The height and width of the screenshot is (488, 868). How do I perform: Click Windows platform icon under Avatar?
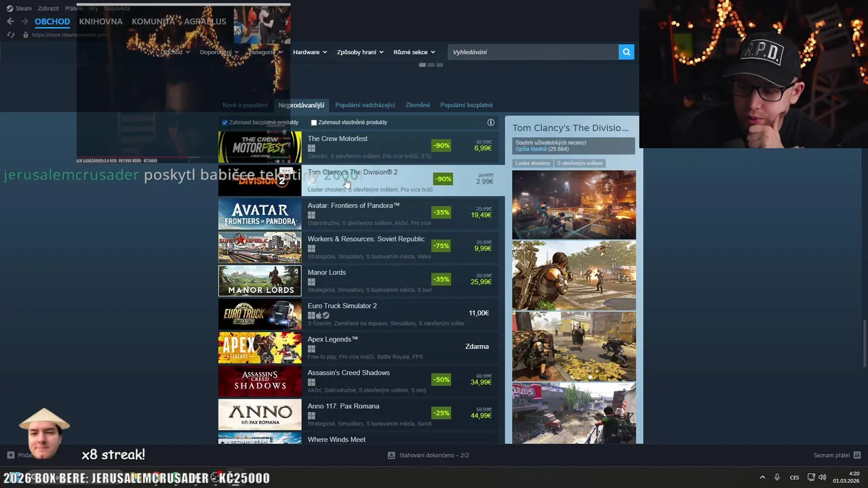click(311, 215)
